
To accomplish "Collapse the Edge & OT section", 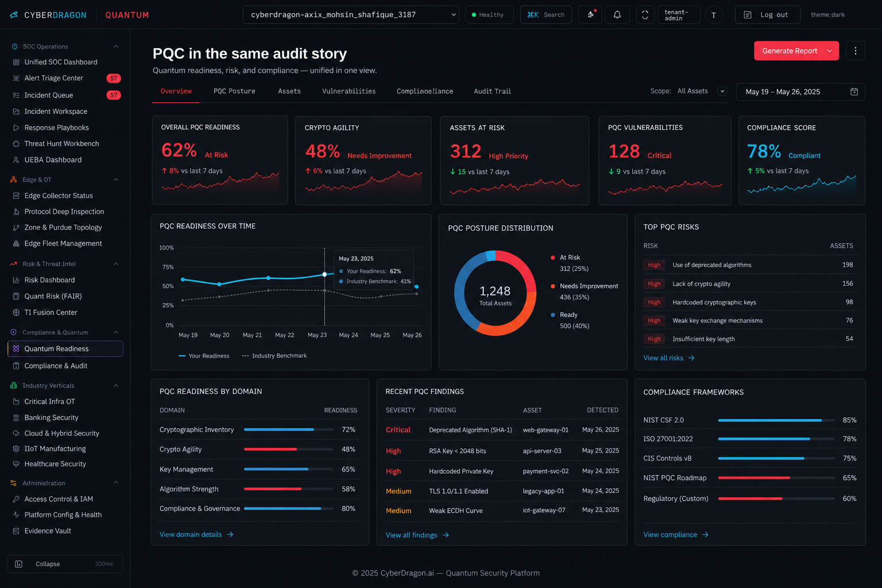I will tap(116, 180).
